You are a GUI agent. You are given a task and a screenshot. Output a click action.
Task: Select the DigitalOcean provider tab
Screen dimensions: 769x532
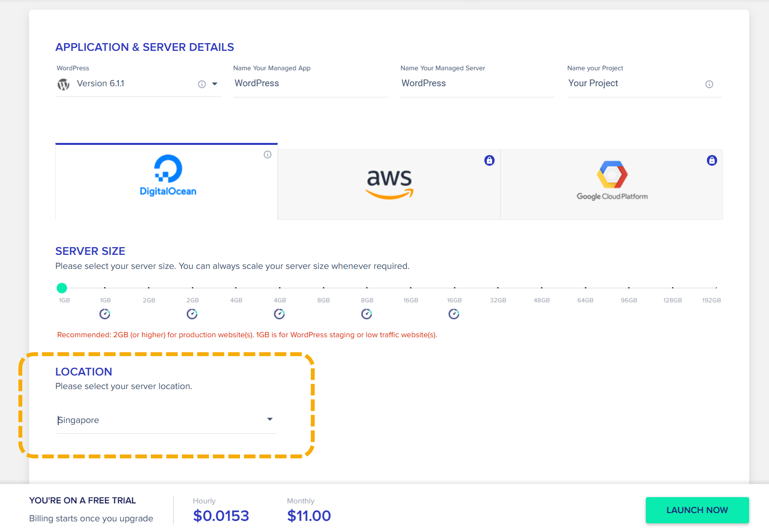click(166, 182)
